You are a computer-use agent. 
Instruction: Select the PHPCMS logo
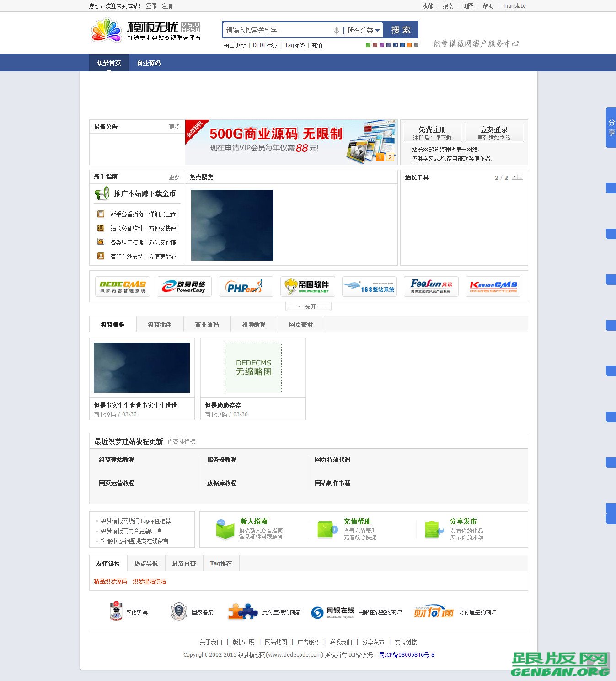coord(246,286)
